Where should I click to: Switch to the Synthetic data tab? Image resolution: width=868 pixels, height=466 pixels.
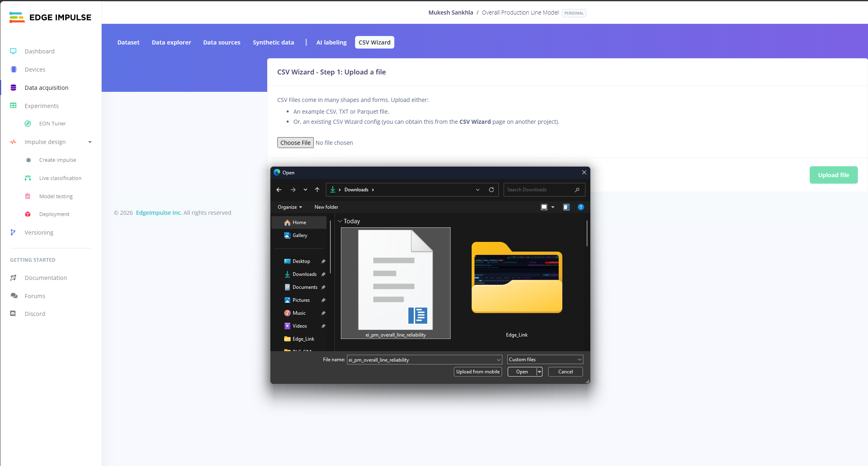(273, 42)
